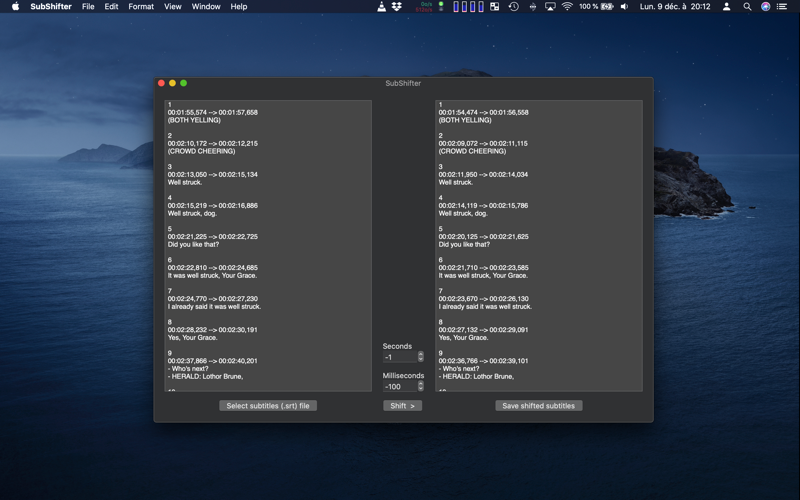Click timestamp 00:02:22,810 --> 00:02:24,685
800x500 pixels.
pos(213,267)
